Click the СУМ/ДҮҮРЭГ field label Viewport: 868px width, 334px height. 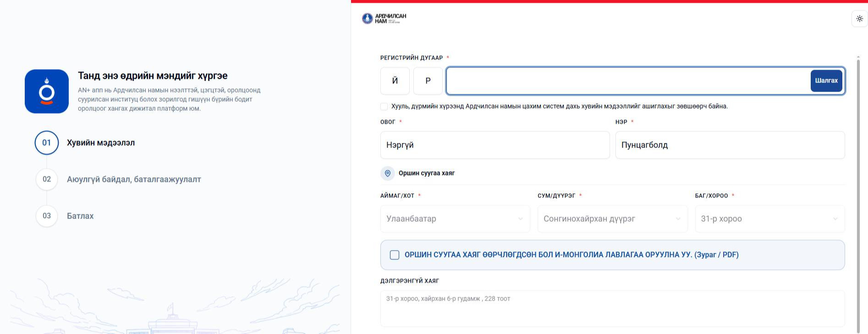tap(556, 196)
